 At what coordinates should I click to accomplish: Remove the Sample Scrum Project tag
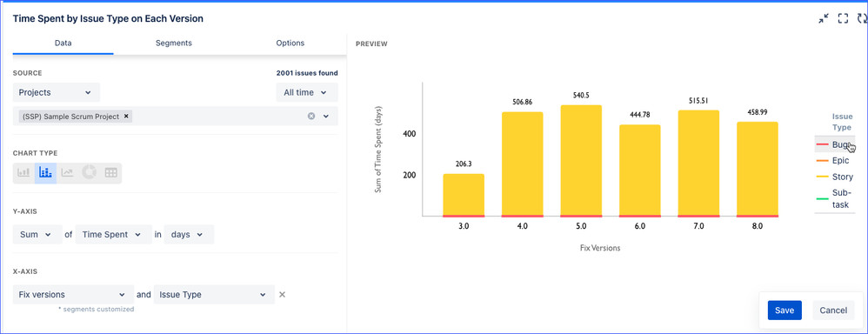(126, 117)
